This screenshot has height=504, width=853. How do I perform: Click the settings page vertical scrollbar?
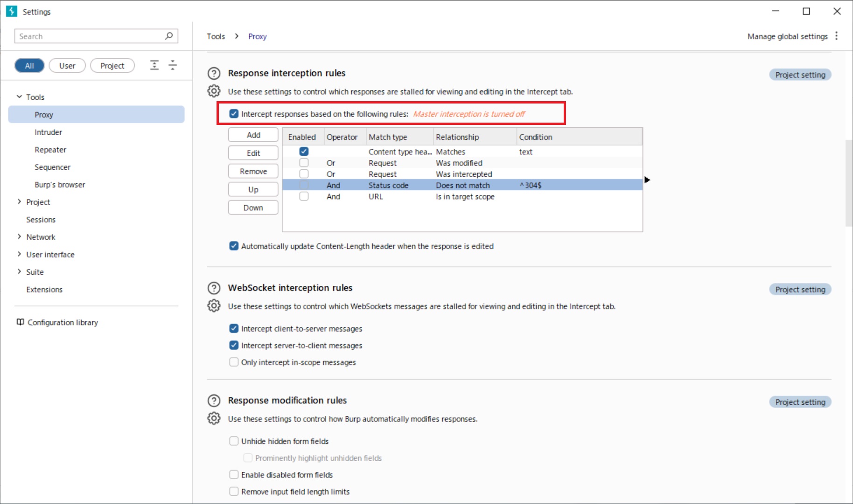849,183
